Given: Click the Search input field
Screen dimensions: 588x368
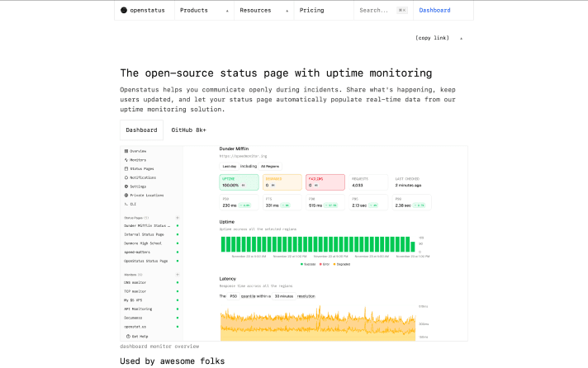Looking at the screenshot, I should (383, 10).
